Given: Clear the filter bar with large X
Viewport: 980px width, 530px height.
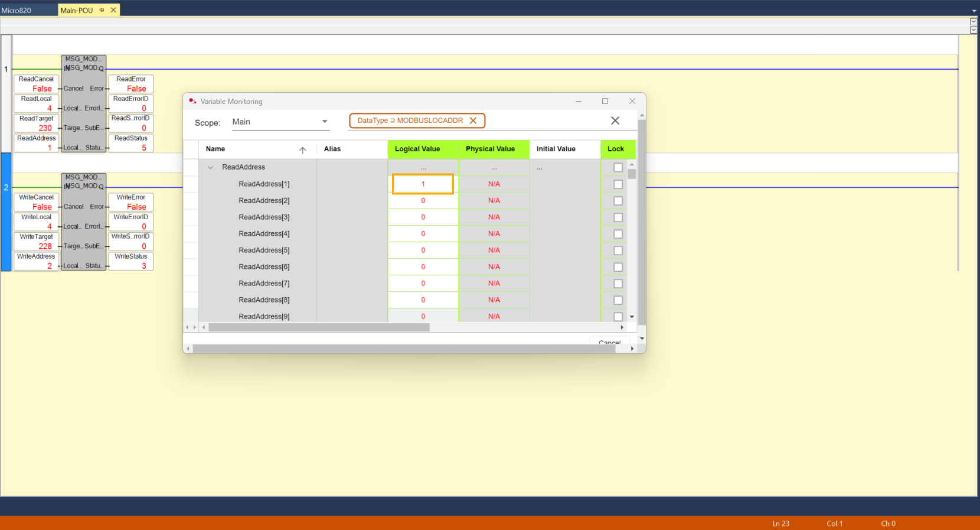Looking at the screenshot, I should (615, 121).
